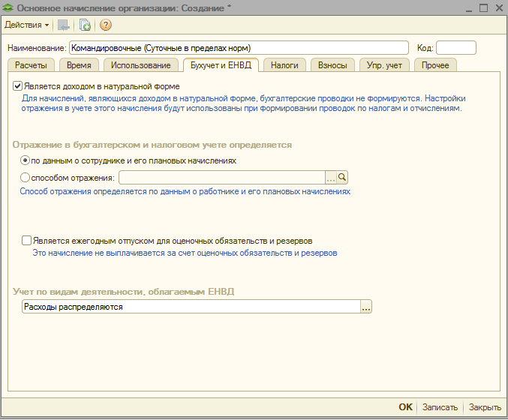Uncheck Является доходом в натуральной форме
This screenshot has width=508, height=420.
[18, 86]
